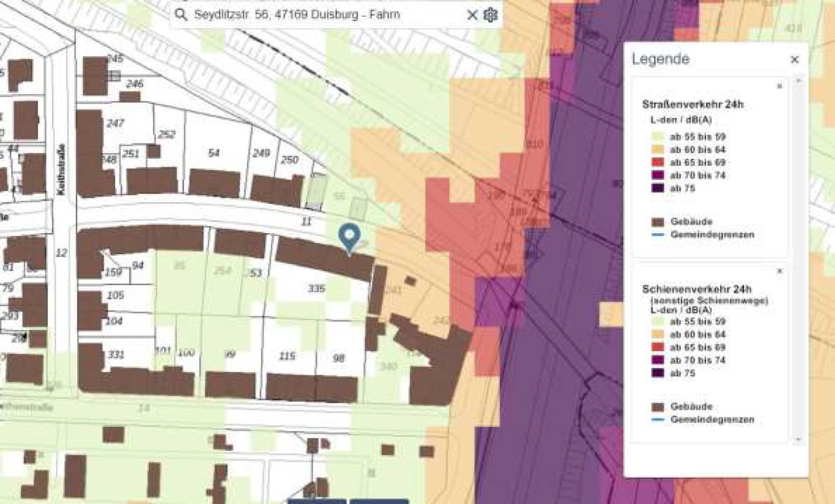
Task: Click the Schienenverkehr 'ab 75' swatch
Action: coord(657,373)
